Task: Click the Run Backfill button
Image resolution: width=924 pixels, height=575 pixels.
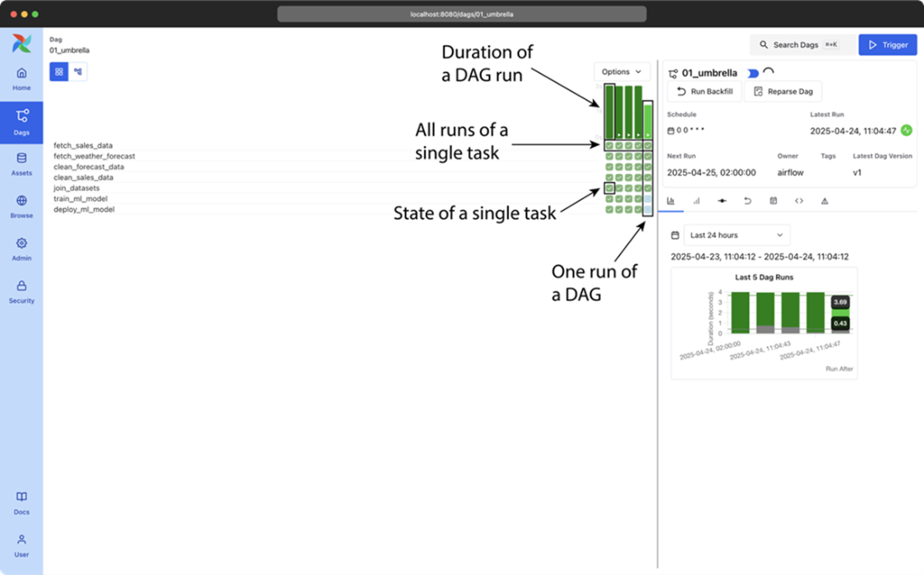Action: point(704,91)
